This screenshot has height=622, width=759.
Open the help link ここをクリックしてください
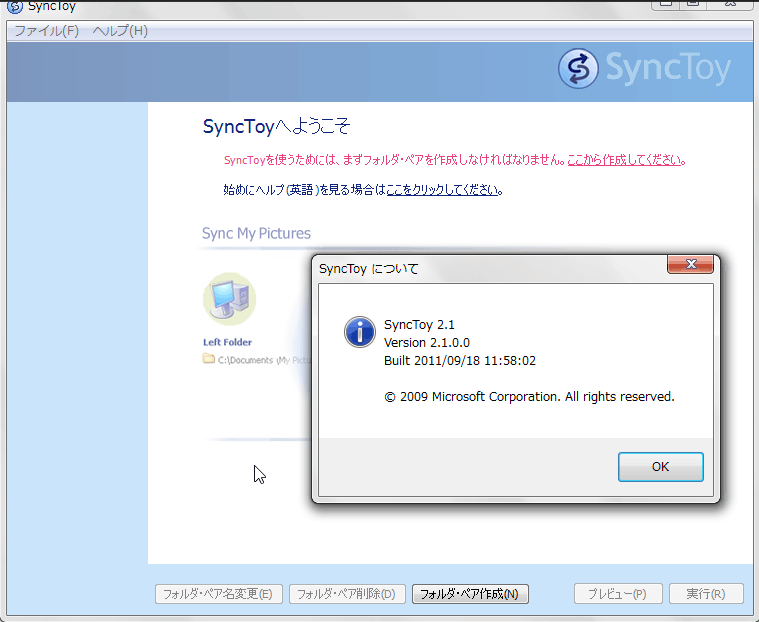[x=442, y=190]
